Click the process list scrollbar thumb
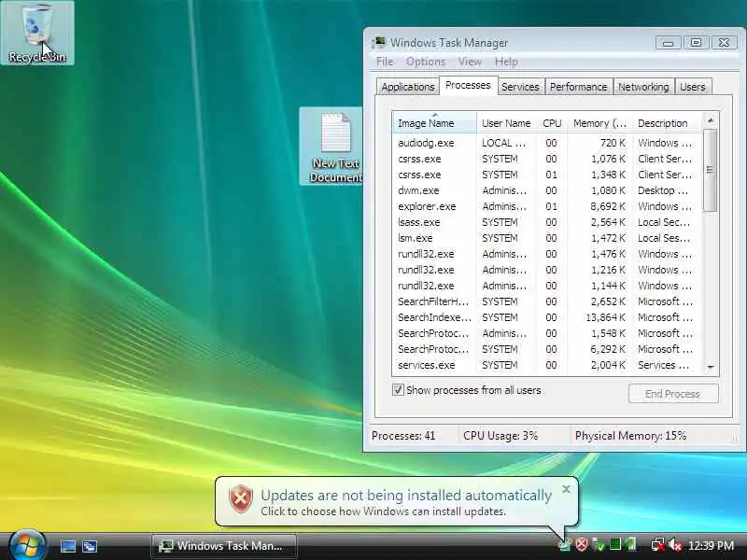Screen dimensions: 747x560 (711, 170)
